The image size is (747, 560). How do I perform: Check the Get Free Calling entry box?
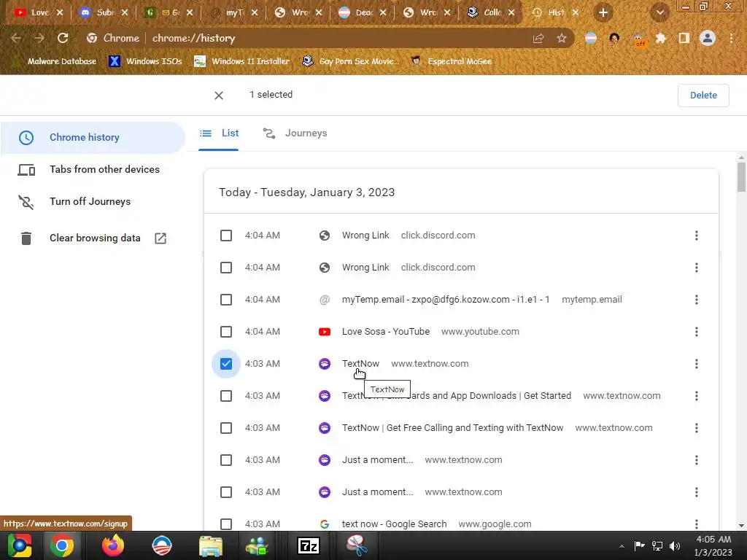(x=226, y=428)
